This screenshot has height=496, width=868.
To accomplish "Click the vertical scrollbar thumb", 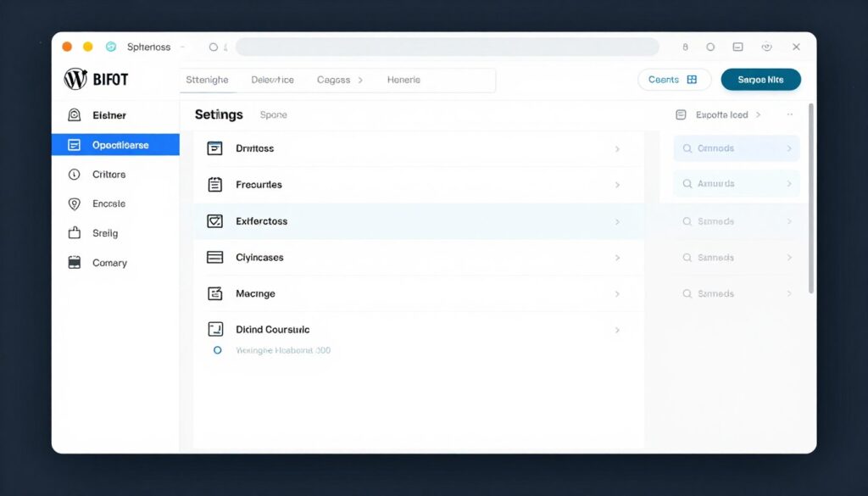I will coord(811,198).
